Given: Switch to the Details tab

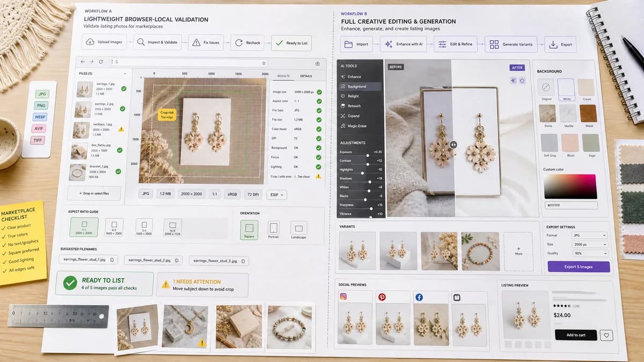Looking at the screenshot, I should click(306, 76).
